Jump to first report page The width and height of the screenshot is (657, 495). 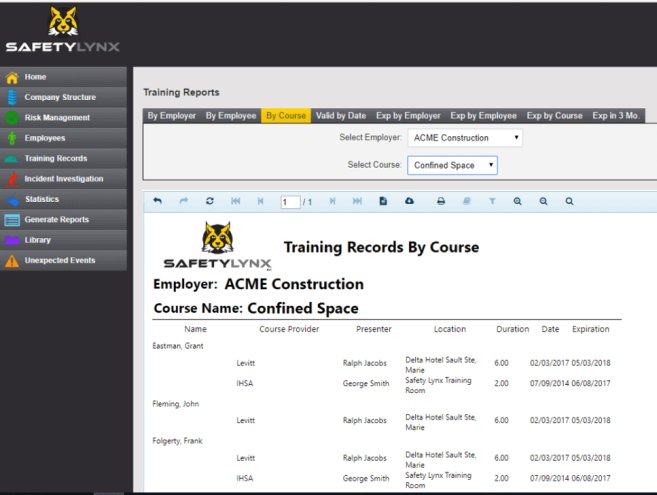[x=235, y=201]
